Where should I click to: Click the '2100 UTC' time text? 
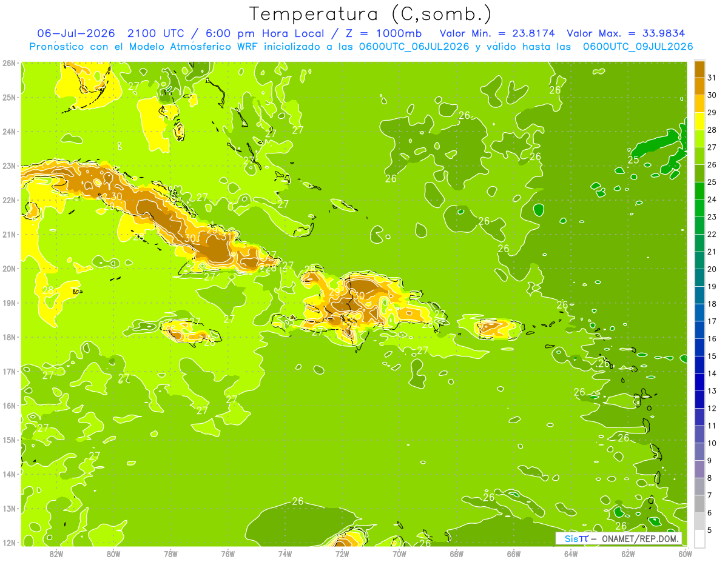[156, 33]
